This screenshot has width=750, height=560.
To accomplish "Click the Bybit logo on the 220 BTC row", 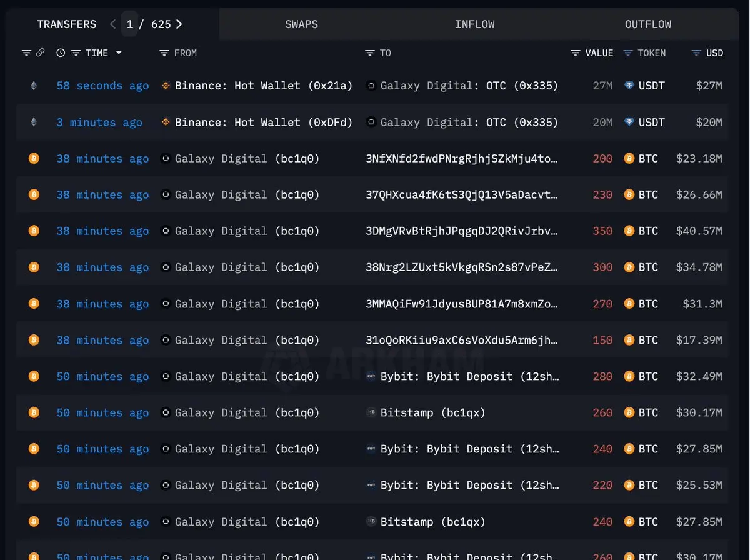I will (371, 485).
